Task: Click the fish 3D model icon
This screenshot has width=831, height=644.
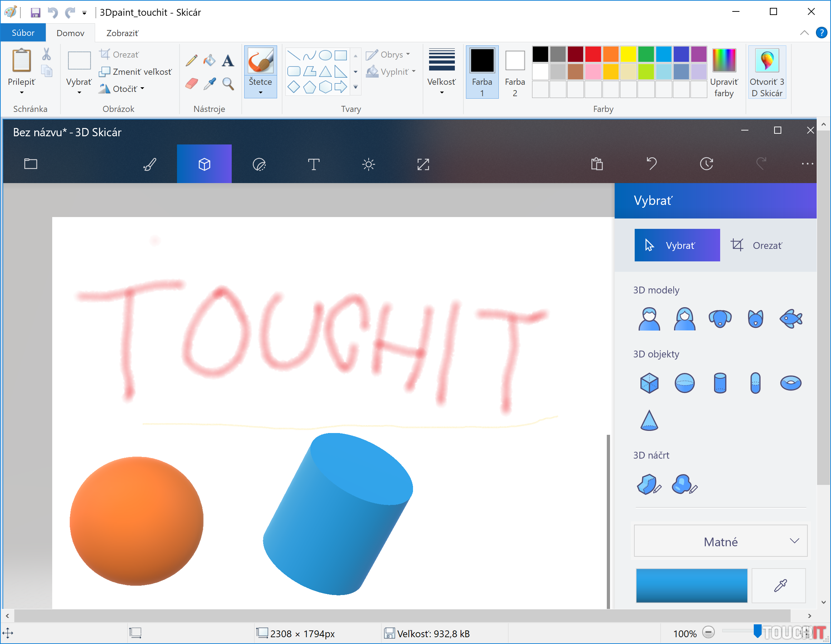Action: tap(790, 318)
